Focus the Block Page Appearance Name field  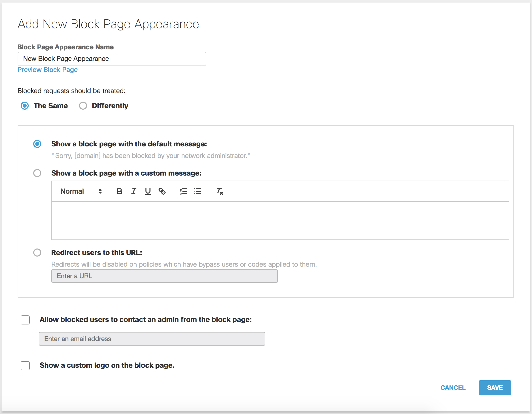click(x=112, y=59)
